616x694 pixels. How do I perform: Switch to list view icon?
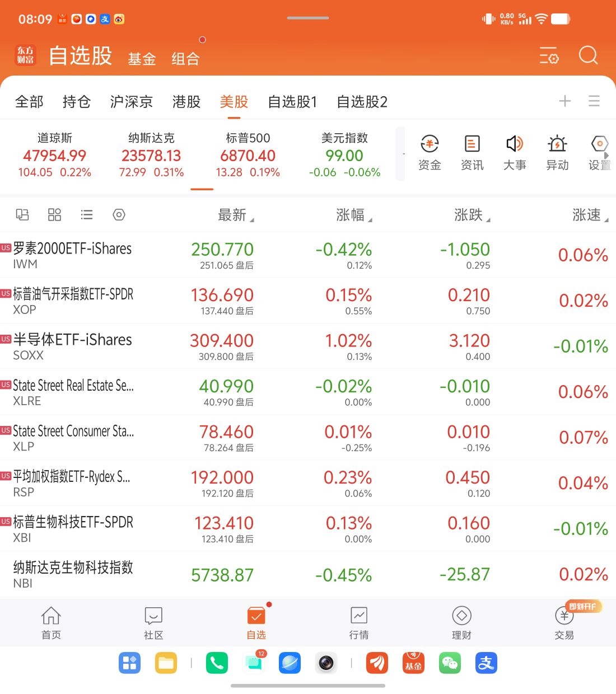[87, 214]
